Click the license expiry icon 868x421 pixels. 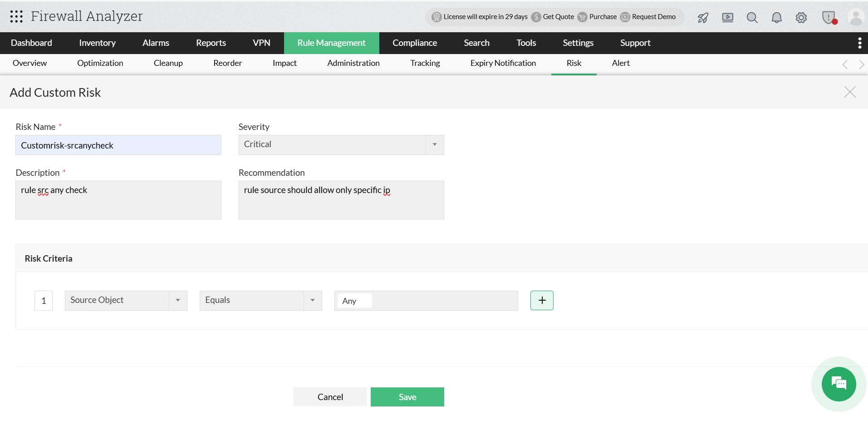(436, 17)
